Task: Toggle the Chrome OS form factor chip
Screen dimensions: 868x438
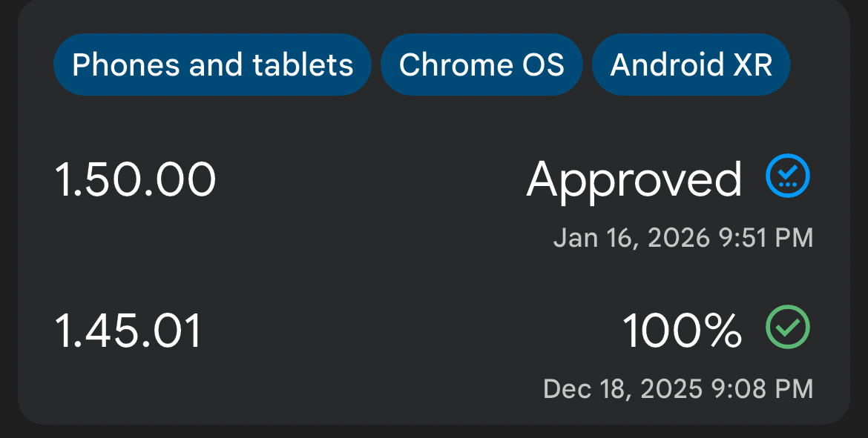Action: 481,65
